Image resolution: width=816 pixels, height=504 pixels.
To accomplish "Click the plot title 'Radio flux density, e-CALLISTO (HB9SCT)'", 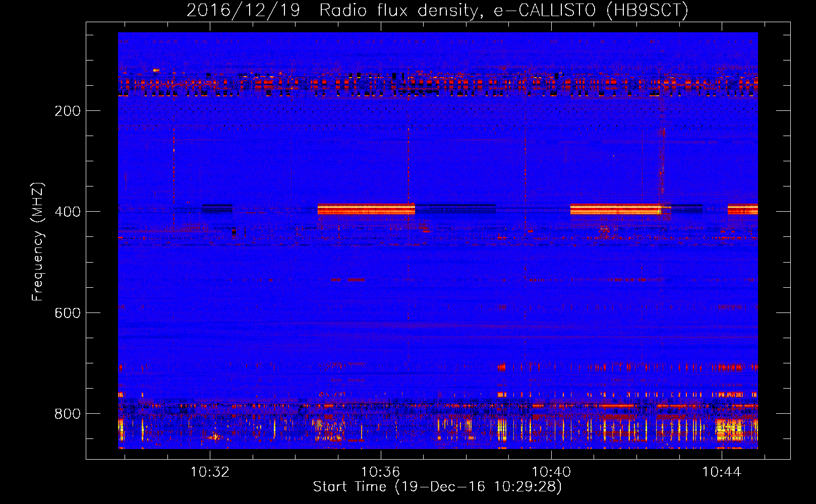I will 504,11.
